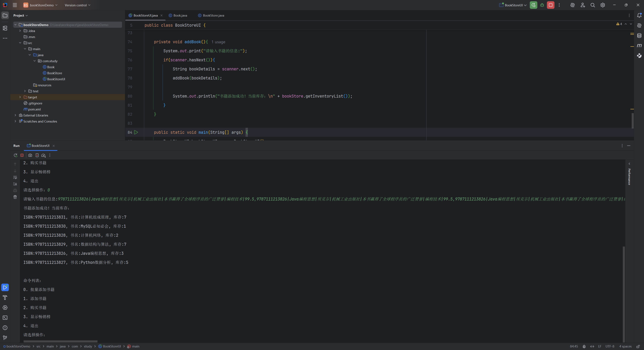Select the resources folder
This screenshot has width=644, height=350.
tap(42, 85)
